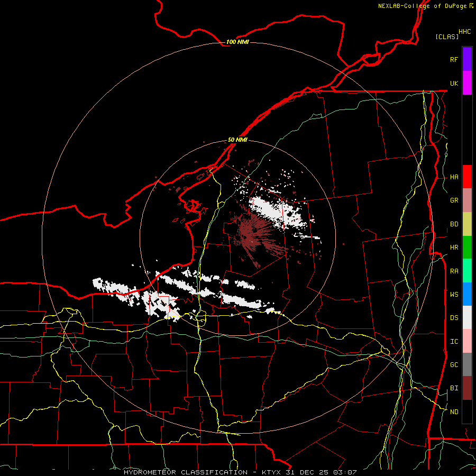The image size is (476, 476).
Task: Click the 'GR' legend label
Action: (454, 200)
